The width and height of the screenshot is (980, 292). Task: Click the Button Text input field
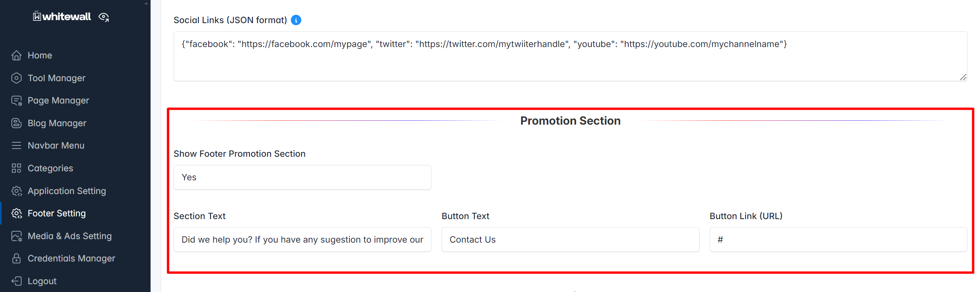pyautogui.click(x=570, y=239)
